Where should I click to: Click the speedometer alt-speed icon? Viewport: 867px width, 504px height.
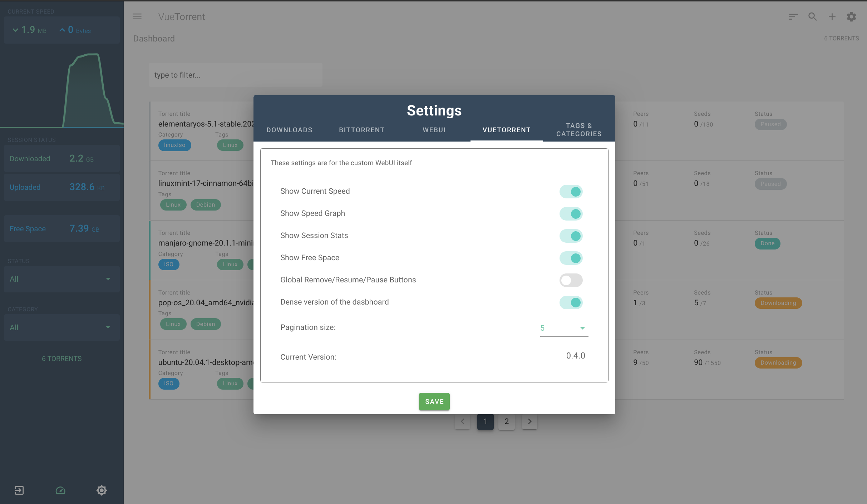[60, 490]
